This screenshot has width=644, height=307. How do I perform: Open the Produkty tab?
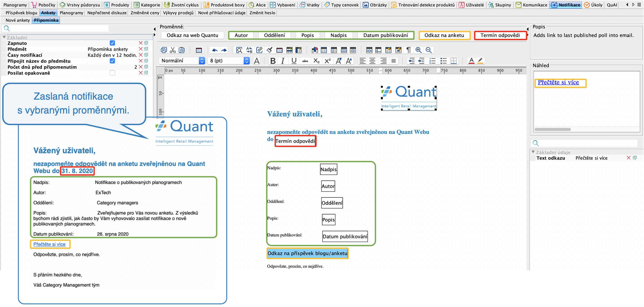[117, 5]
